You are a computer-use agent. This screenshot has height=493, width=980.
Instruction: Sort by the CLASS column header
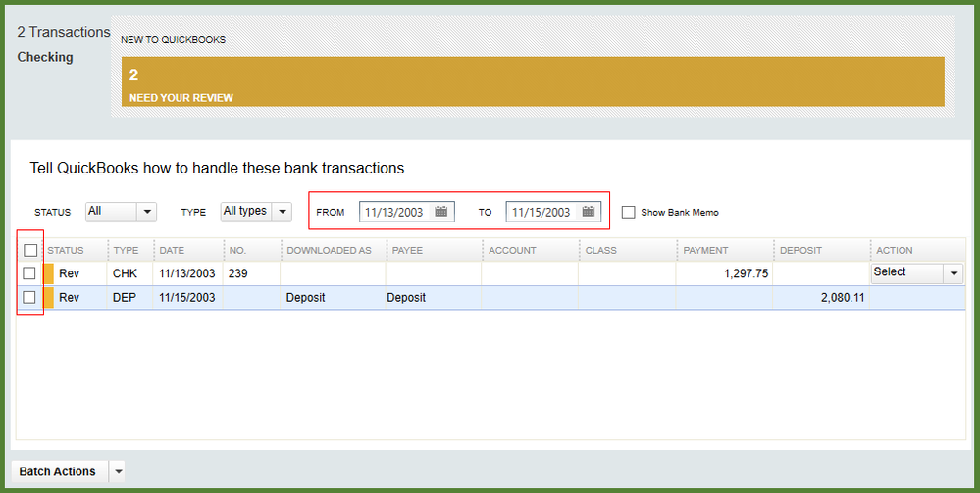click(x=601, y=251)
